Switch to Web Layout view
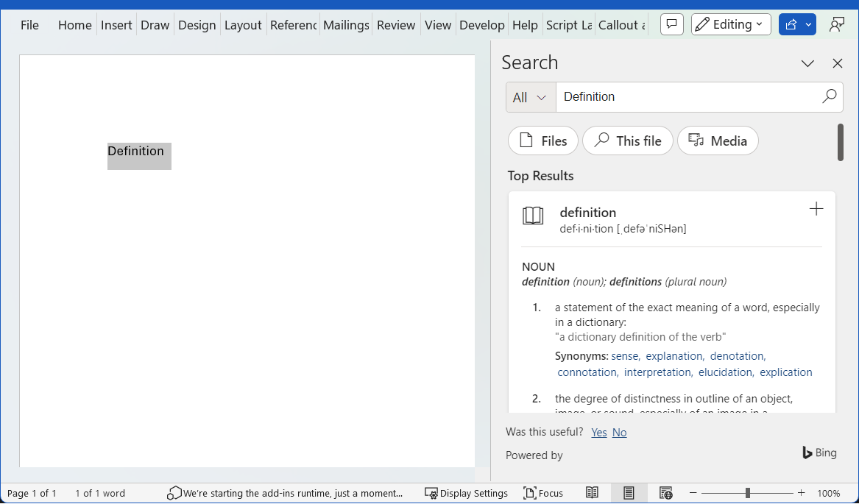The width and height of the screenshot is (859, 504). [665, 493]
